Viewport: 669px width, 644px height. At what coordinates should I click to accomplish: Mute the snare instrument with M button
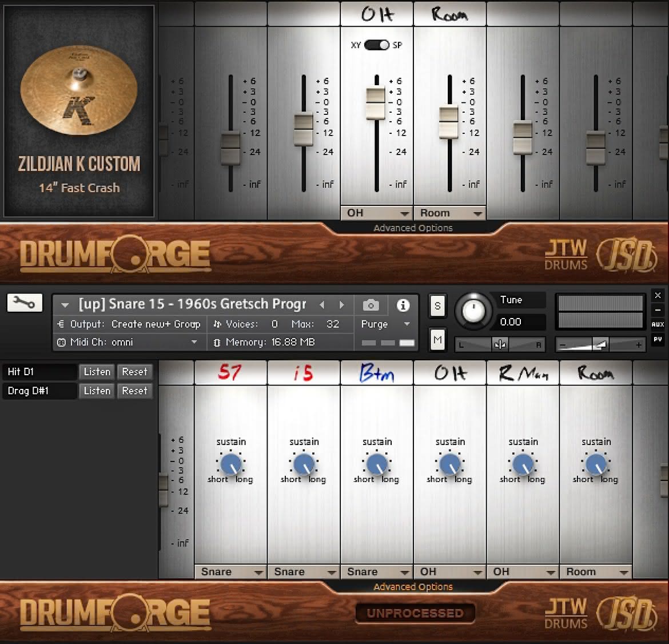click(437, 340)
